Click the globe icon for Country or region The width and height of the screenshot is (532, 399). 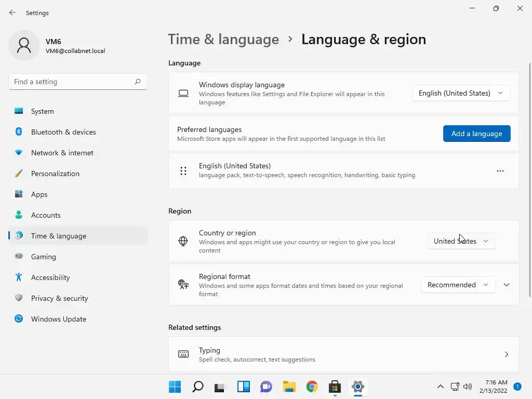pyautogui.click(x=183, y=241)
